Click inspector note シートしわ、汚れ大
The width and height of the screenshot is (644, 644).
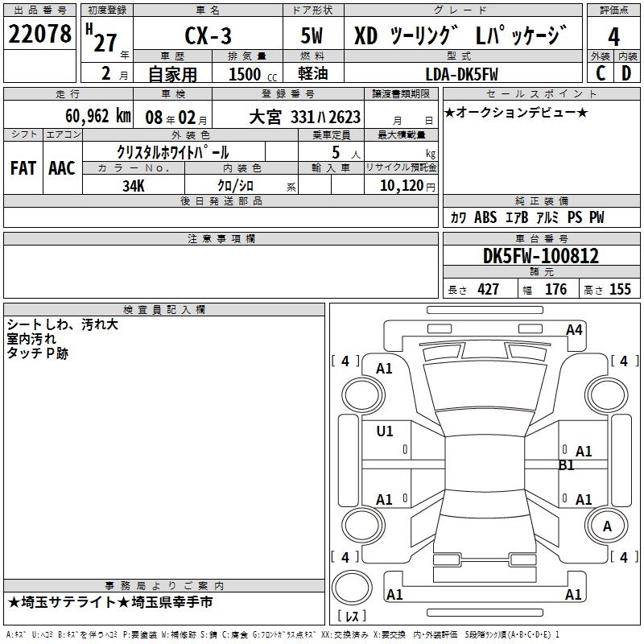tap(63, 324)
